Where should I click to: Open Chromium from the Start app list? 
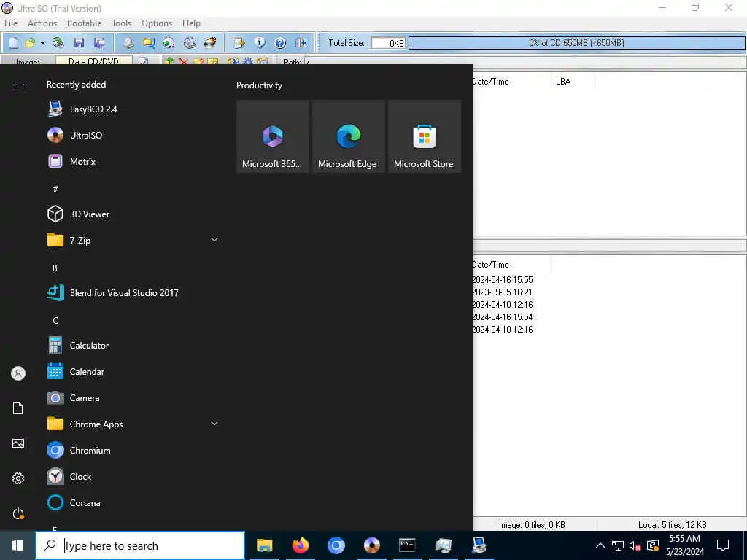coord(133,450)
